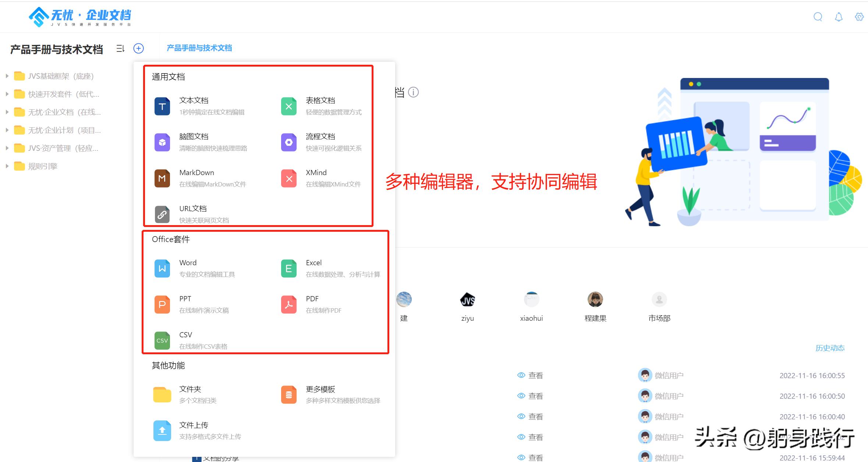Click 产品手册与技术文档 sidebar heading

[57, 49]
